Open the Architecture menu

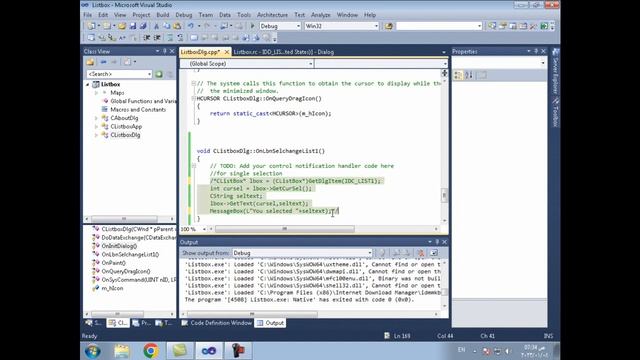[x=272, y=15]
